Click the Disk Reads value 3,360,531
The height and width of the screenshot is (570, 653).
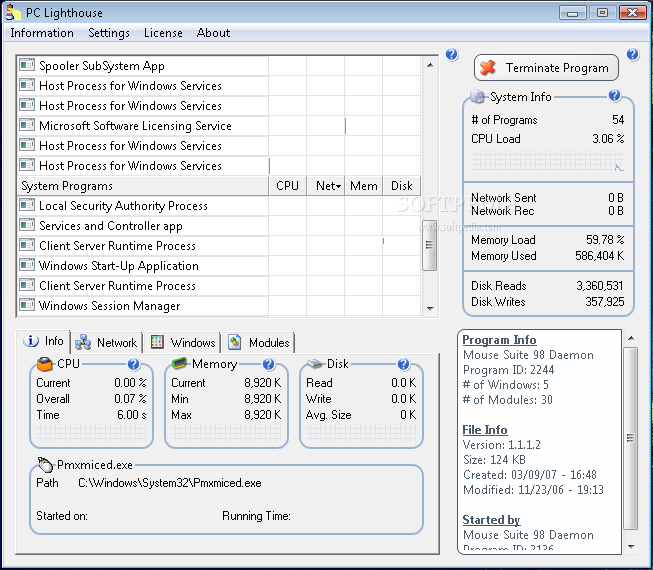(600, 286)
